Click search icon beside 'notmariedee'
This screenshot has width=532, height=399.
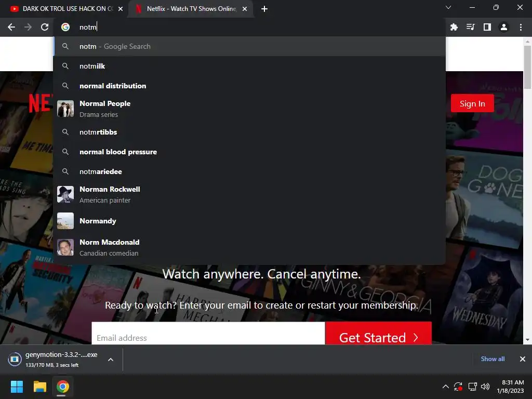65,171
